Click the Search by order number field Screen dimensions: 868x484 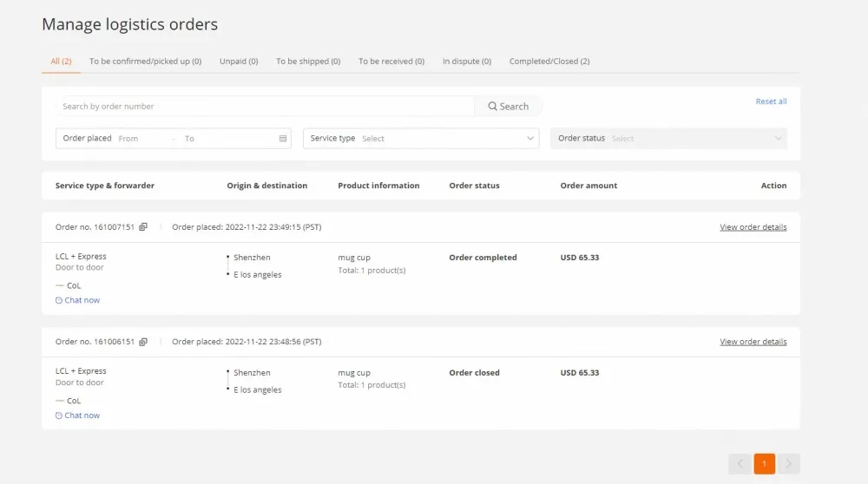pos(265,107)
